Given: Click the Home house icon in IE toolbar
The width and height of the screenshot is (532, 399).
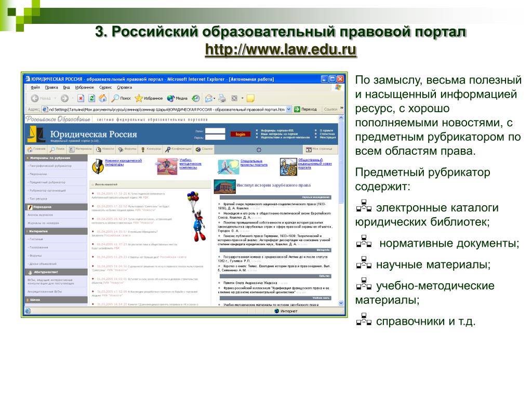Looking at the screenshot, I should (102, 98).
